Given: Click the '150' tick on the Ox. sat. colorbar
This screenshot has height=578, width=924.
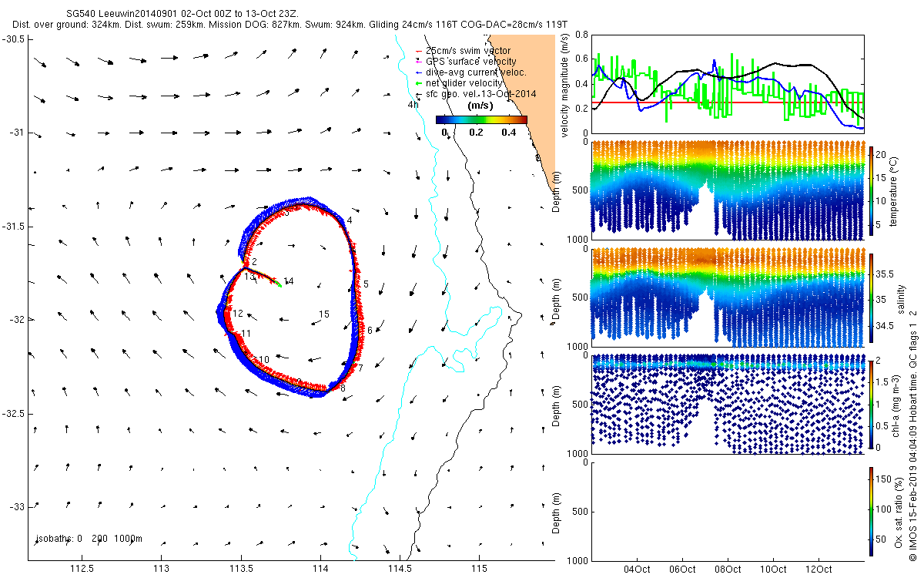Looking at the screenshot, I should 885,480.
